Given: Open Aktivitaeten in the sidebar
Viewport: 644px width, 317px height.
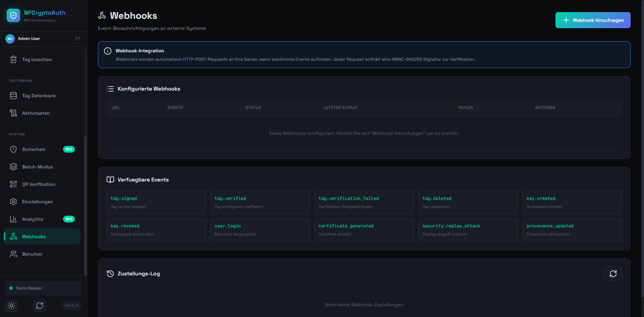Looking at the screenshot, I should [36, 113].
